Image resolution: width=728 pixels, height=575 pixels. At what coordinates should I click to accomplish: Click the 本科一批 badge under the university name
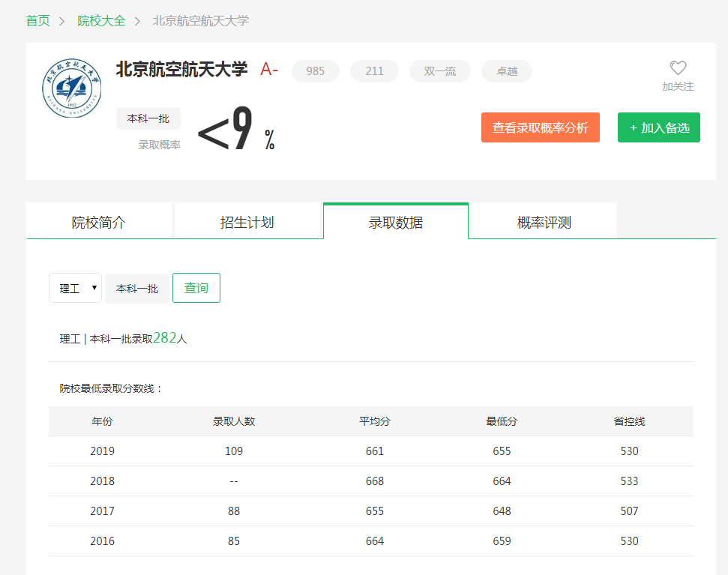[148, 118]
